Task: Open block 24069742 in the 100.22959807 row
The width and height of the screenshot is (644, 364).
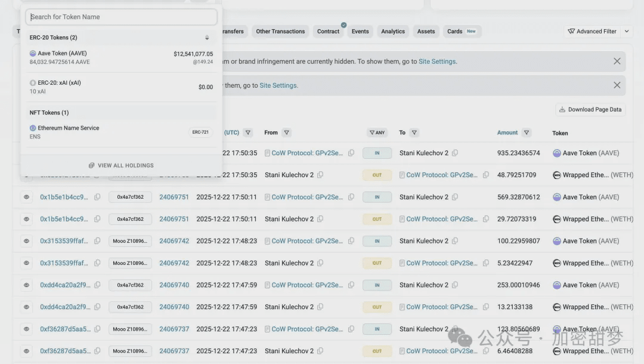Action: pos(174,241)
